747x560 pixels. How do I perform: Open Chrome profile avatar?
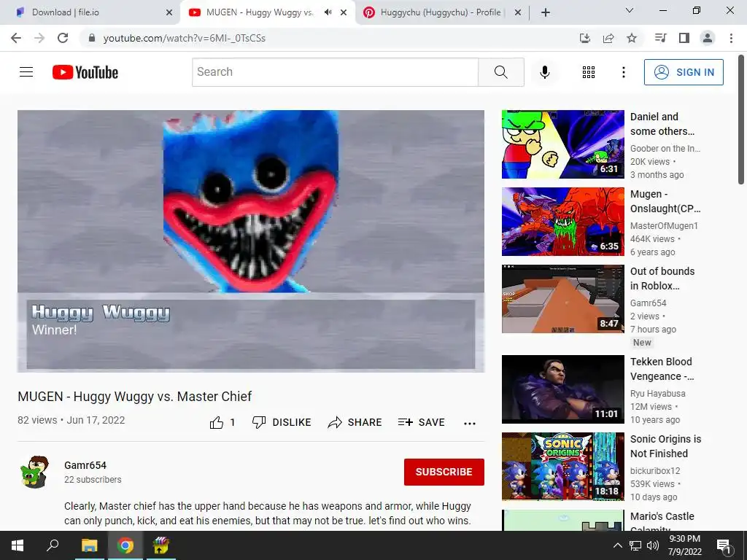[708, 38]
